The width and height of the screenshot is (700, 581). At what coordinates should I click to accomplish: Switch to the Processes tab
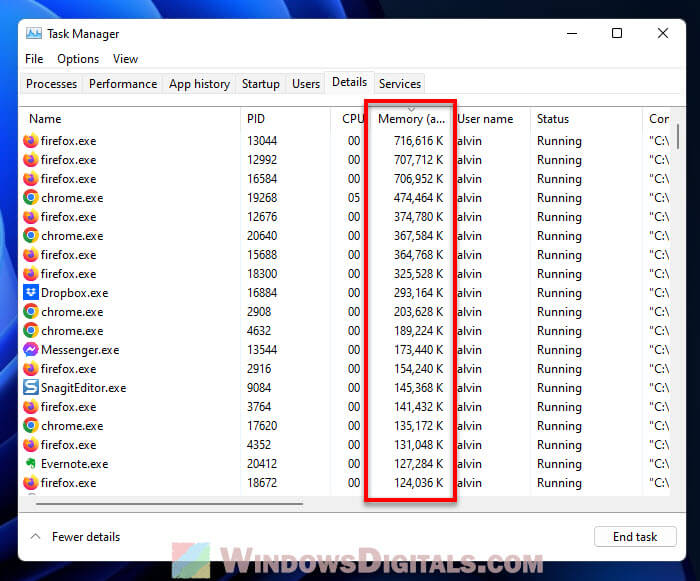tap(51, 84)
